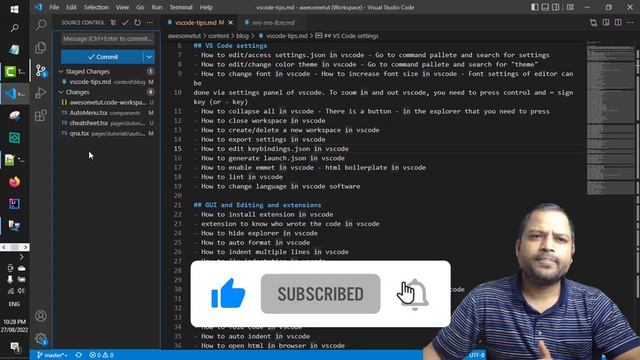Open preview to the side

(606, 22)
